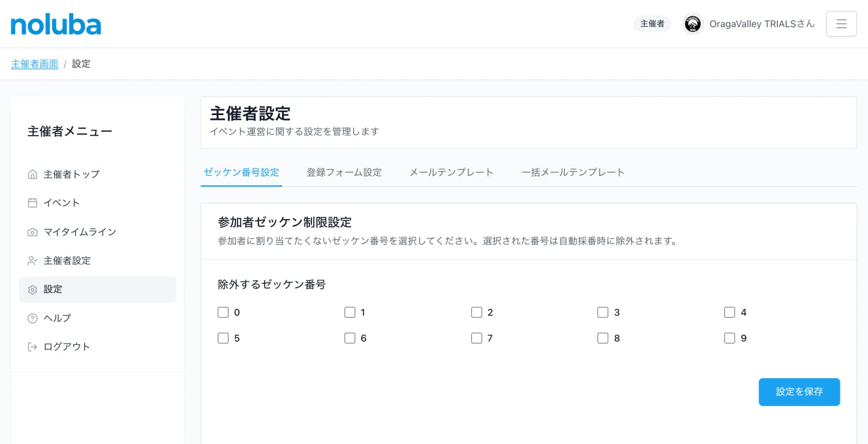Screen dimensions: 868x444
Task: Click the calendar icon beside イベント
Action: (x=33, y=203)
